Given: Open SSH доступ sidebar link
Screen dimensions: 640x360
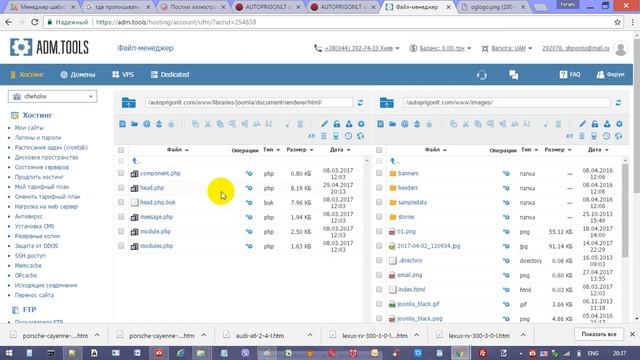Looking at the screenshot, I should pos(30,256).
